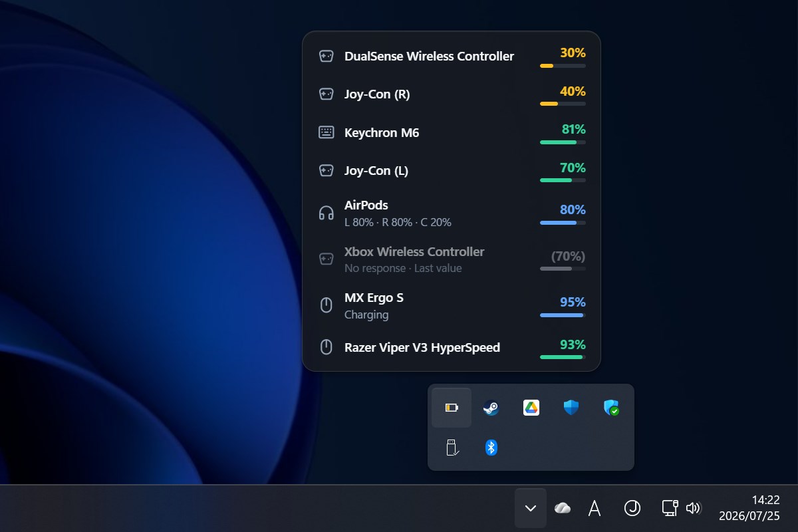
Task: Click the MX Ergo S mouse icon
Action: point(326,305)
